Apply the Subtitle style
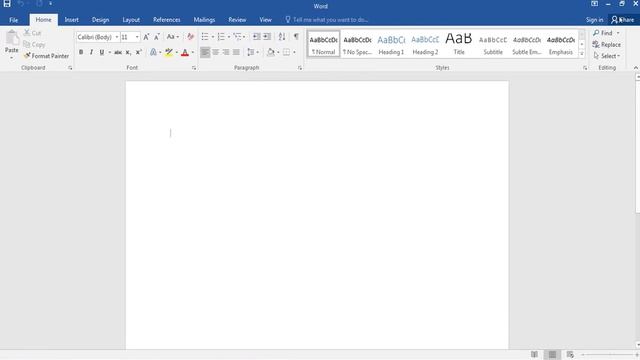Image resolution: width=640 pixels, height=360 pixels. 493,44
